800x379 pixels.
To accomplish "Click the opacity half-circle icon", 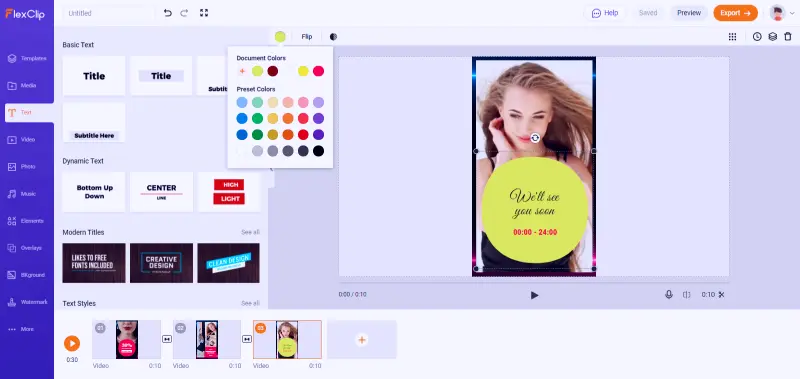I will click(x=333, y=37).
